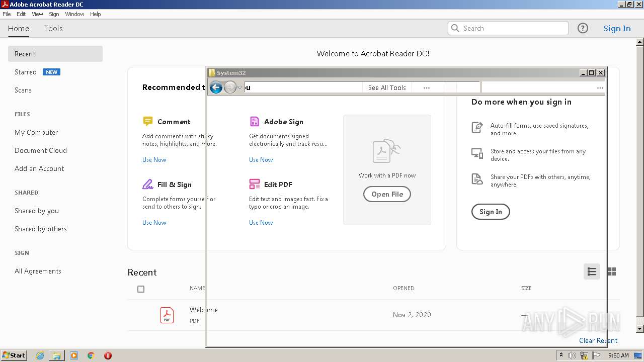Select Document Cloud under Files
Viewport: 644px width, 362px height.
(41, 150)
